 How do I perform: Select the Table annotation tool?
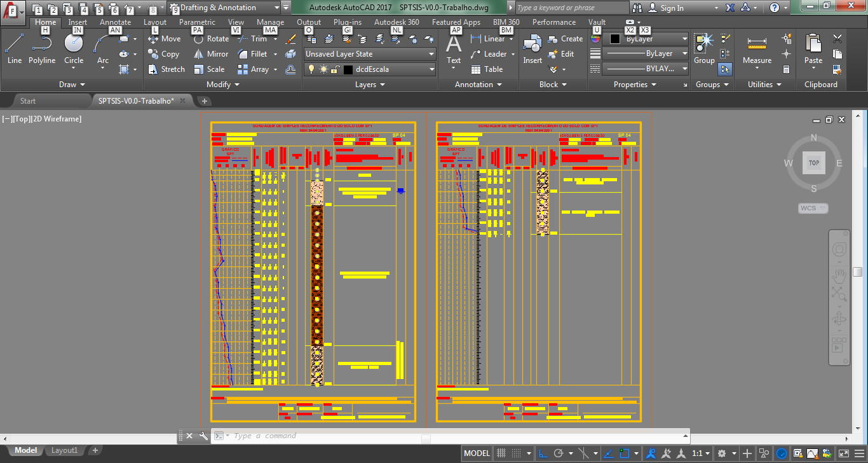[487, 69]
